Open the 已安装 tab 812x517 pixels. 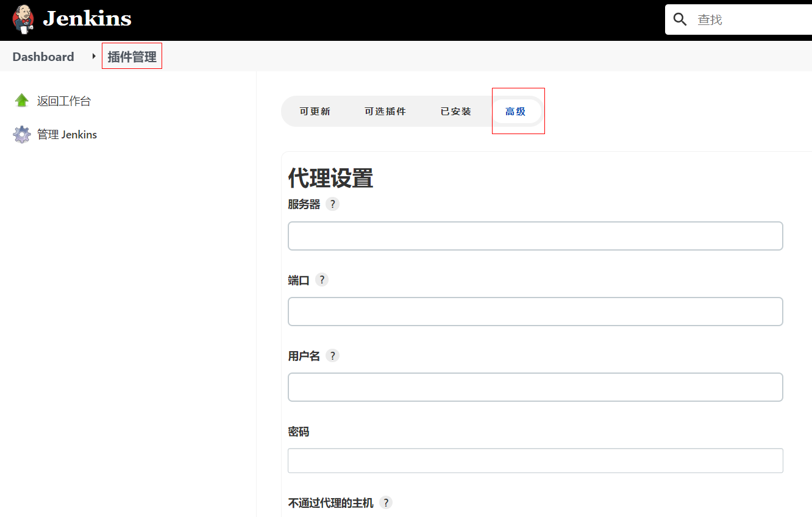pyautogui.click(x=456, y=111)
